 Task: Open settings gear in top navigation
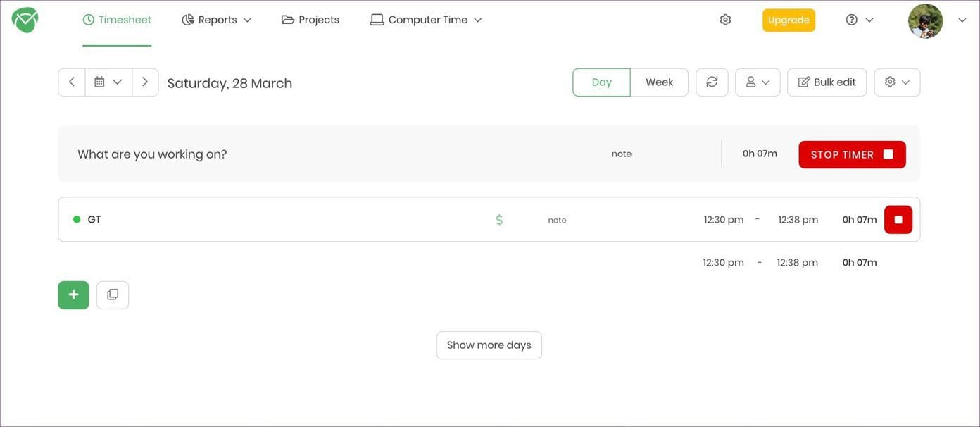coord(725,20)
